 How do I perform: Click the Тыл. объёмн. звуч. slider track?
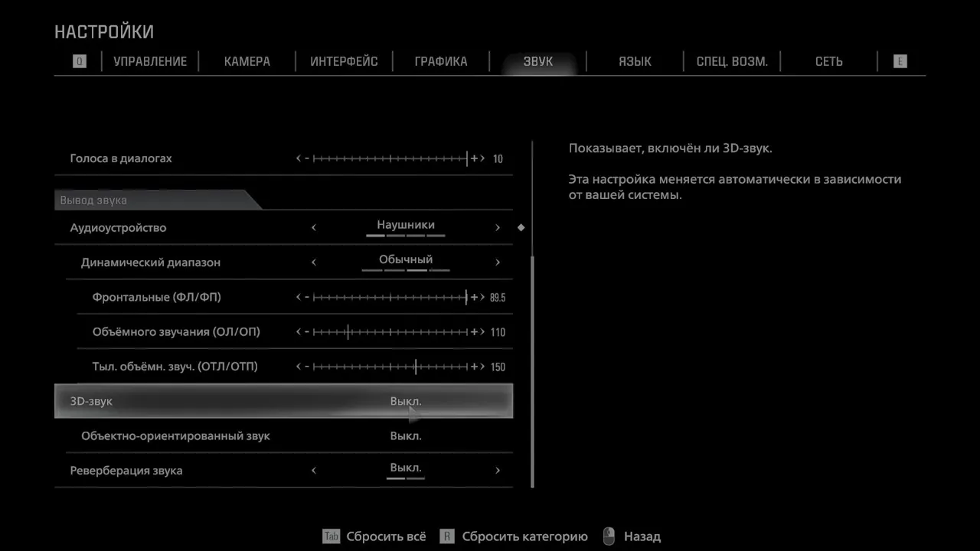pos(390,367)
